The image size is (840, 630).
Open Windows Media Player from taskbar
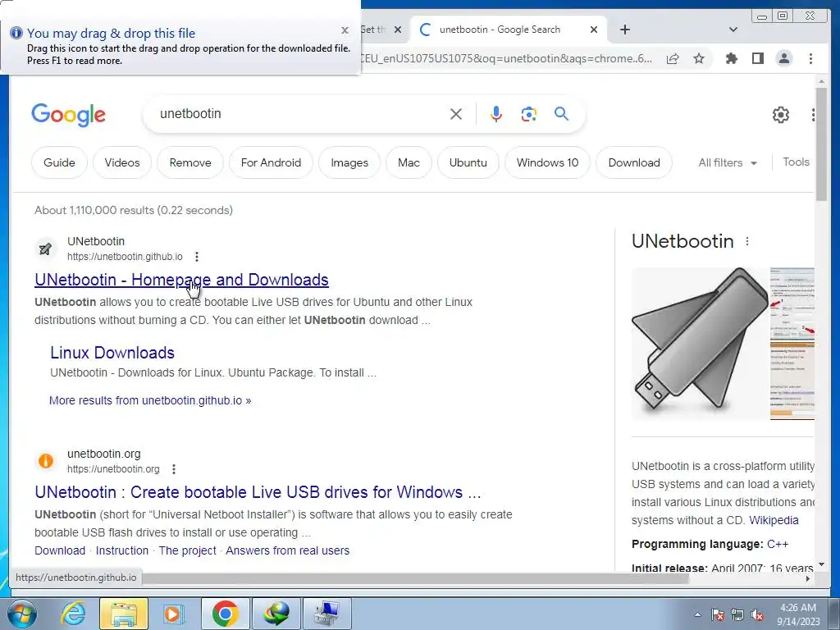point(174,614)
